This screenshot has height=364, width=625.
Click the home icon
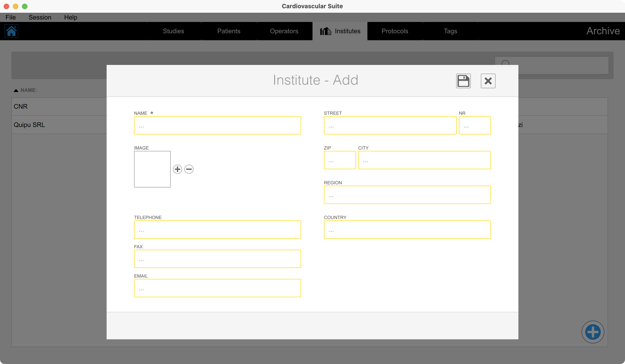pyautogui.click(x=11, y=31)
